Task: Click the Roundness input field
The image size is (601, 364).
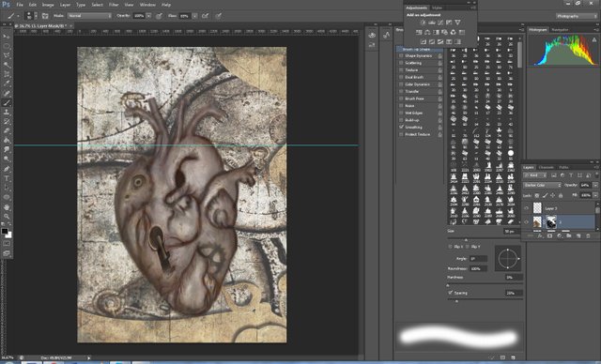Action: pyautogui.click(x=478, y=268)
